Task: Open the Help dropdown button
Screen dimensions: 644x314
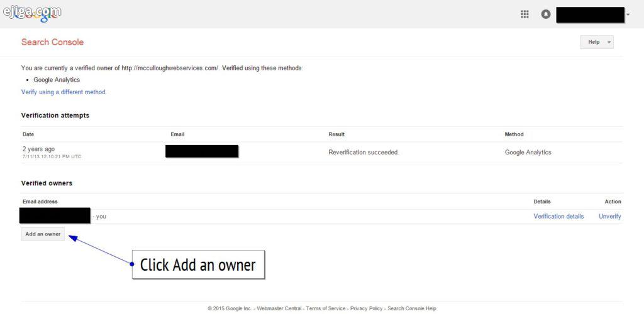Action: pos(596,42)
